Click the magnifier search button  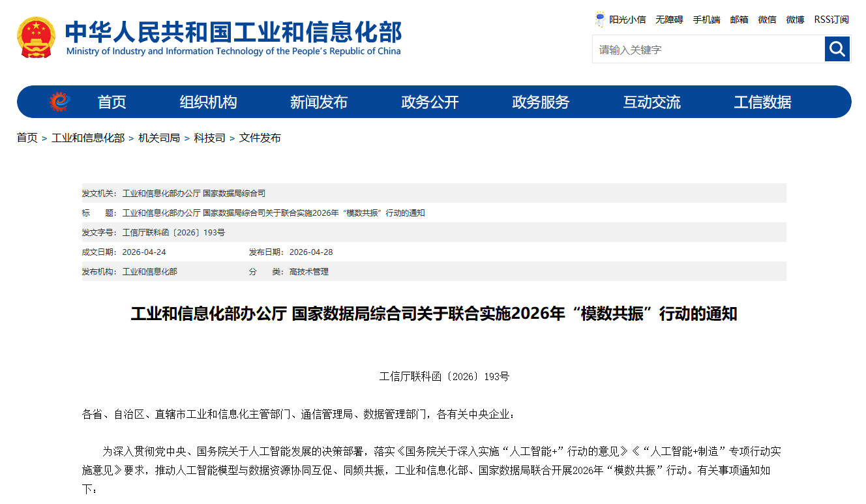[x=837, y=49]
